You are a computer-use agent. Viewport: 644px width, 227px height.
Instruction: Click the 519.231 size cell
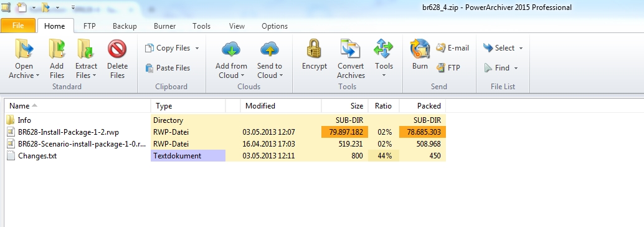pos(344,144)
